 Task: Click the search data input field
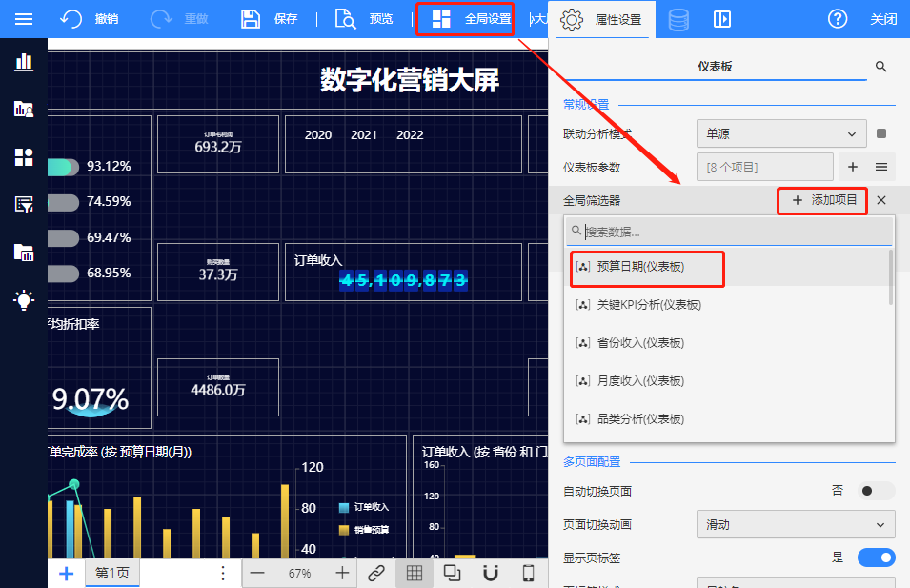734,232
